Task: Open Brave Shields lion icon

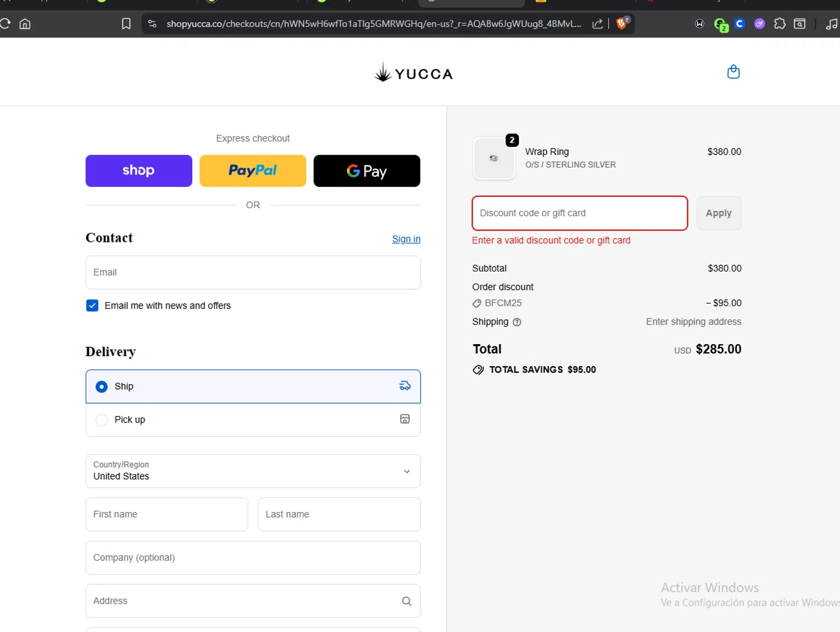Action: pos(622,23)
